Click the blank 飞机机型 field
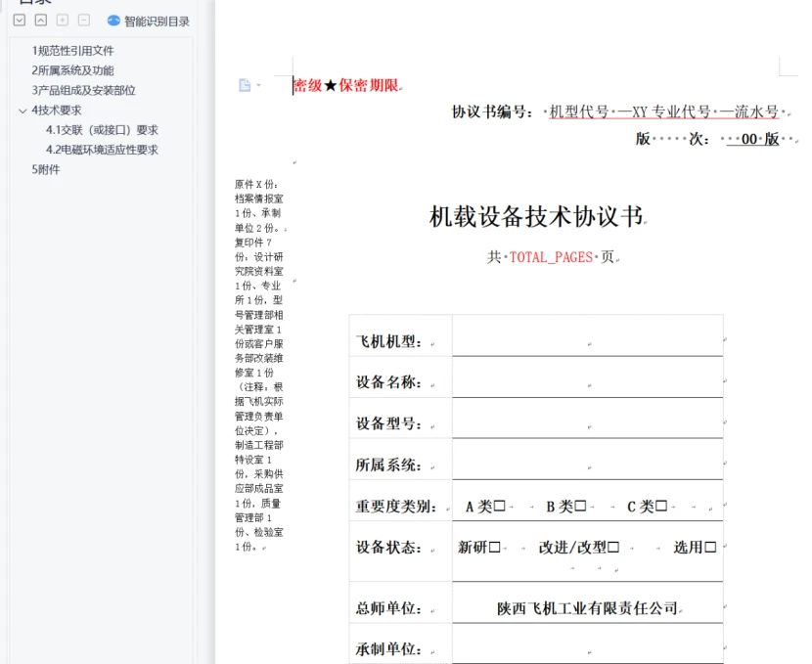The image size is (812, 664). [x=588, y=335]
